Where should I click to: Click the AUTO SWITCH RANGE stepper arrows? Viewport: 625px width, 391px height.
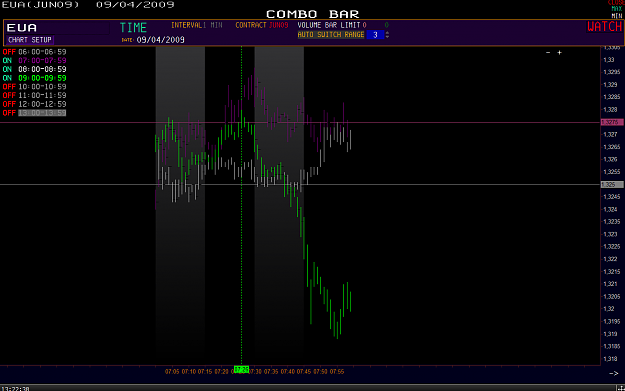click(x=387, y=35)
